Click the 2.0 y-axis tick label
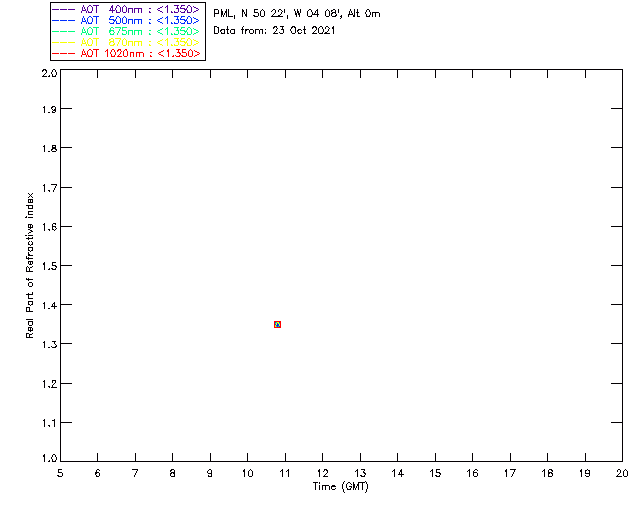 (x=49, y=73)
